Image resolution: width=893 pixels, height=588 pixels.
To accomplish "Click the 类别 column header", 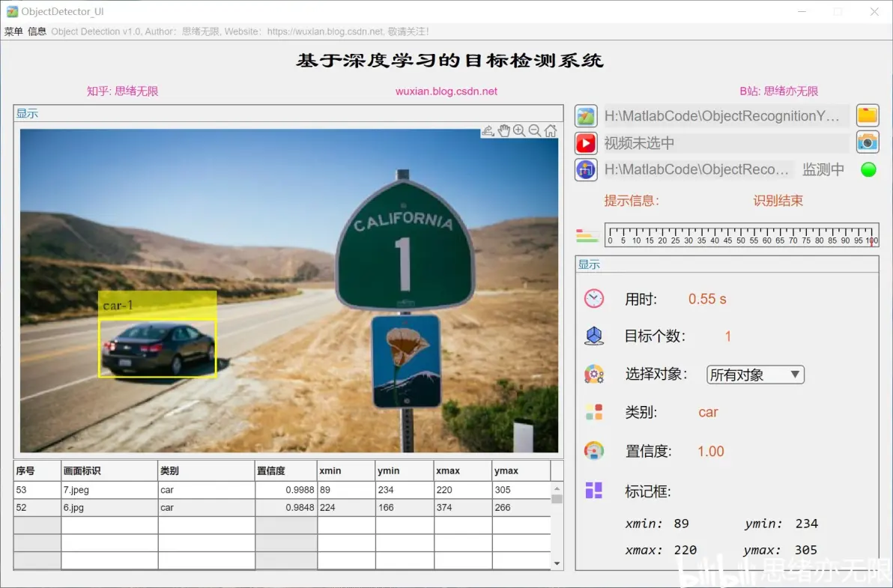I will [x=206, y=470].
